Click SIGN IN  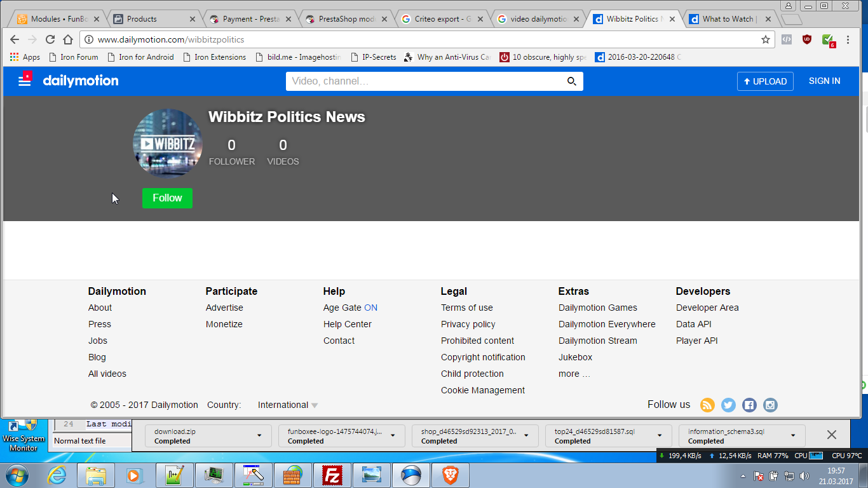824,81
